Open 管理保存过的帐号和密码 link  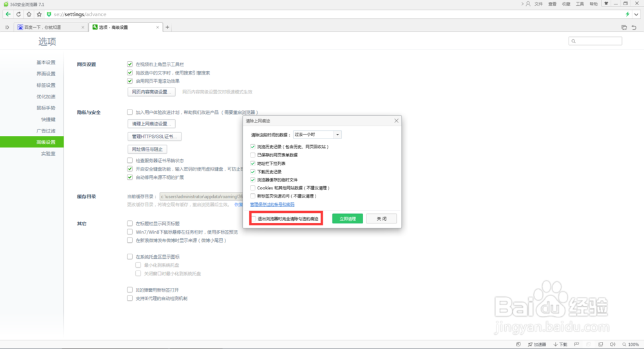[x=272, y=205]
